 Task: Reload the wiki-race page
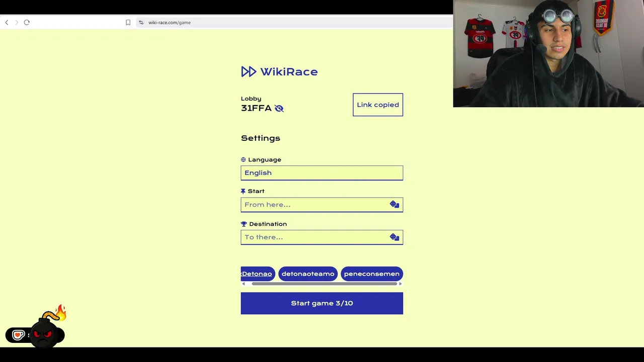point(27,22)
